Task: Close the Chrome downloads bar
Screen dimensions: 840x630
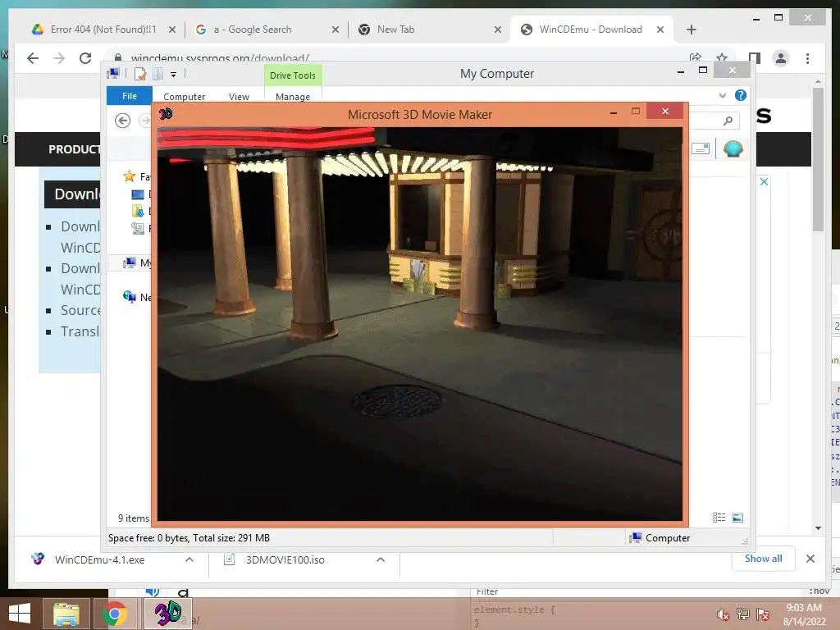Action: [x=810, y=559]
